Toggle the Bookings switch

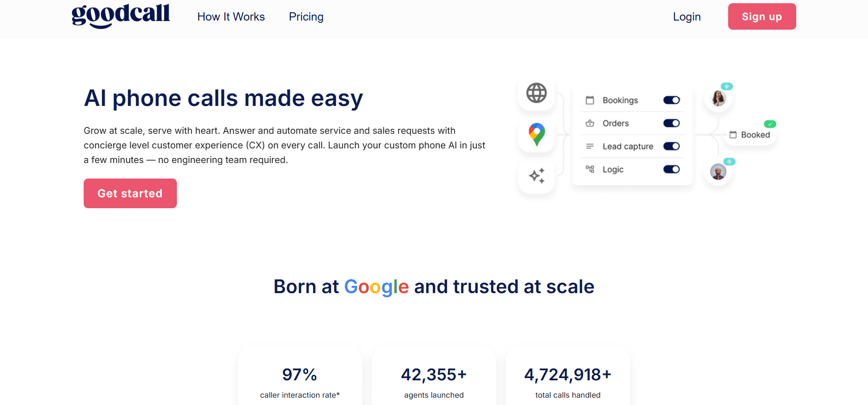pyautogui.click(x=671, y=100)
